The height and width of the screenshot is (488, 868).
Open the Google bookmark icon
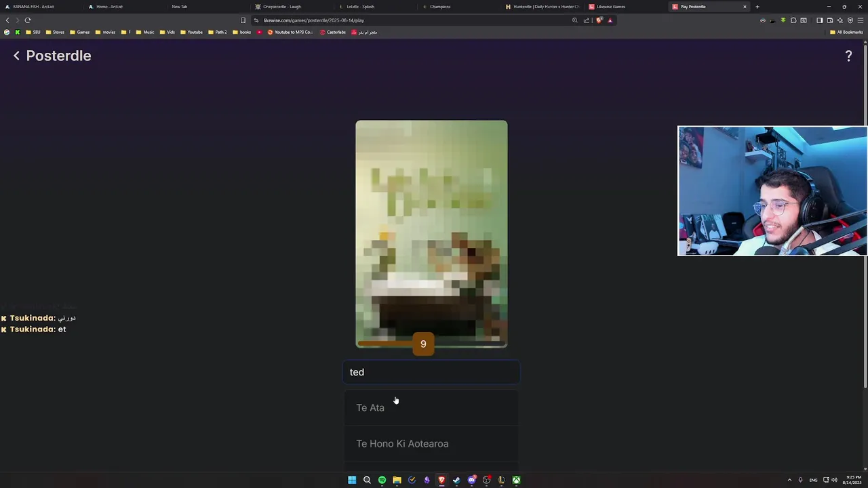(7, 32)
